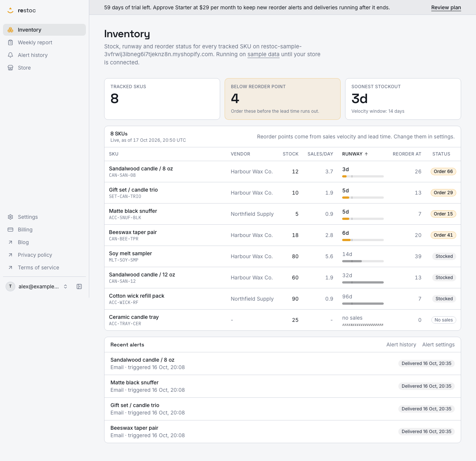
Task: Click the Order 66 status badge
Action: [x=443, y=172]
